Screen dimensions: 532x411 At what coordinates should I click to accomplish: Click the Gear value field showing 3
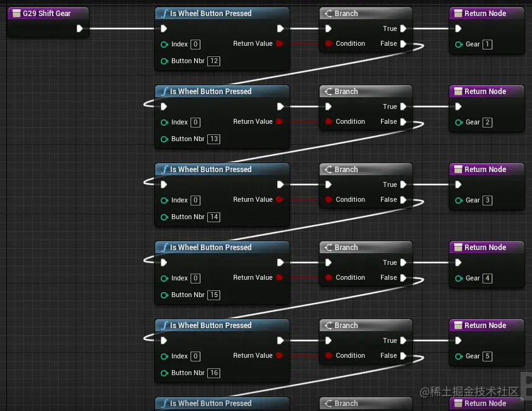(x=487, y=201)
